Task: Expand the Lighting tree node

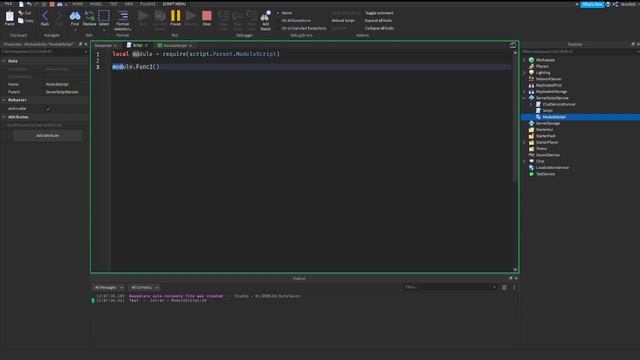Action: click(524, 73)
